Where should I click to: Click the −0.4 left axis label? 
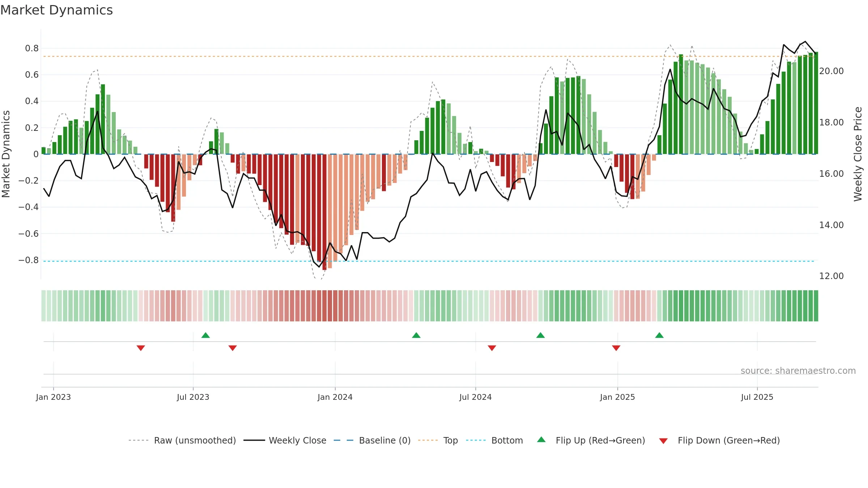pyautogui.click(x=29, y=207)
